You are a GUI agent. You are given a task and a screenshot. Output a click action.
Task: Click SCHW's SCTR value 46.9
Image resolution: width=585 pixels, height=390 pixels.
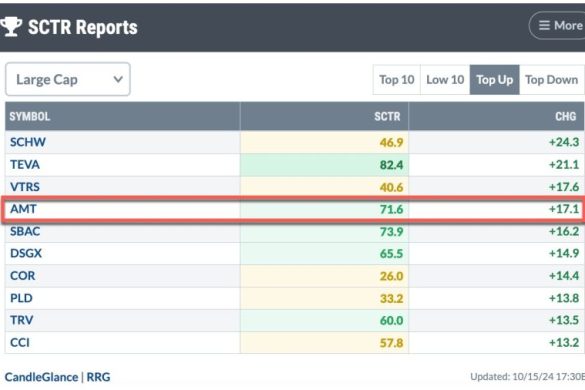(x=391, y=143)
